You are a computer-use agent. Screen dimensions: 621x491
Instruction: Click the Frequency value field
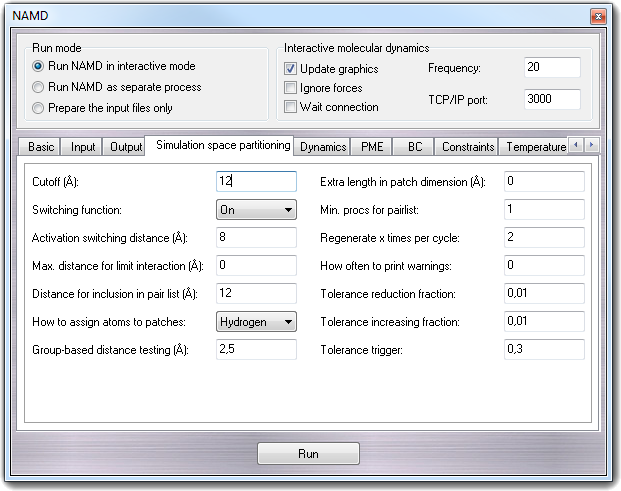(x=552, y=68)
